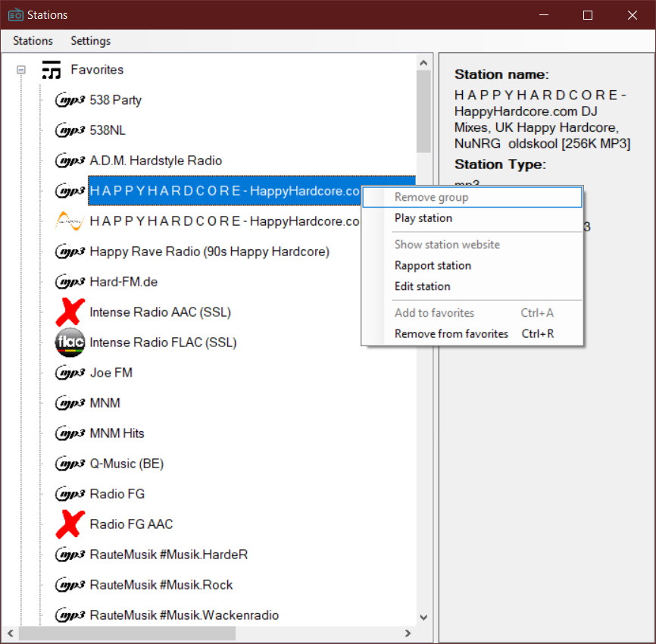The image size is (656, 644).
Task: Select Remove from favorites in context menu
Action: pos(451,334)
